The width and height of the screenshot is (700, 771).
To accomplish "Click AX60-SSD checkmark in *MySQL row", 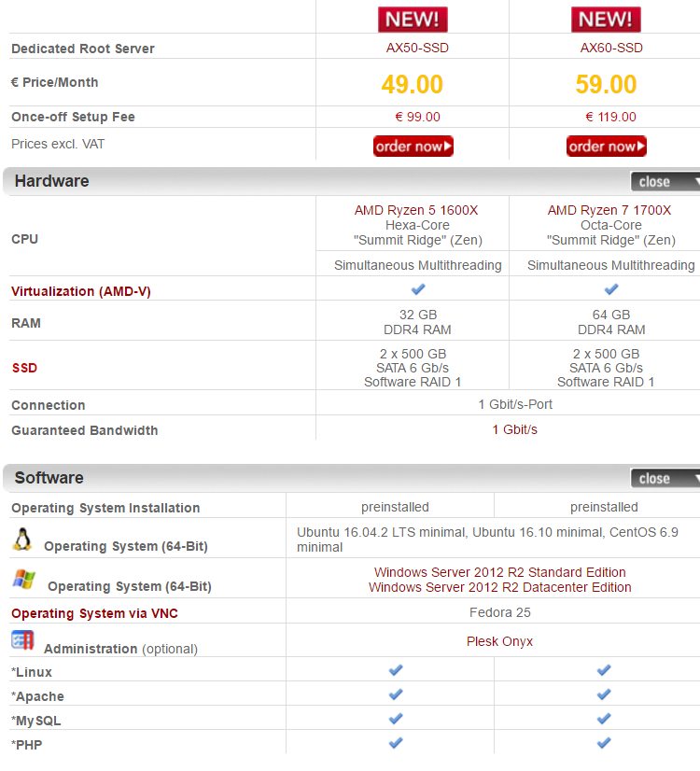I will [604, 719].
